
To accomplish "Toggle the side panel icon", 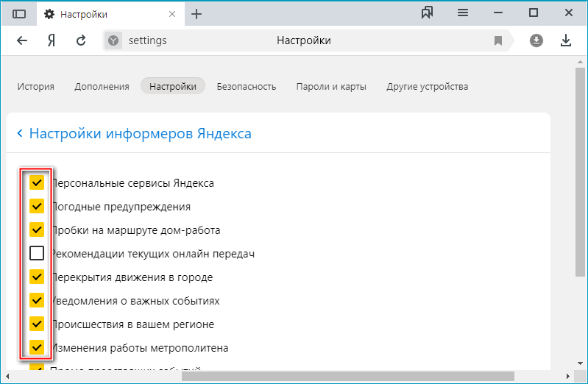I will pos(18,14).
